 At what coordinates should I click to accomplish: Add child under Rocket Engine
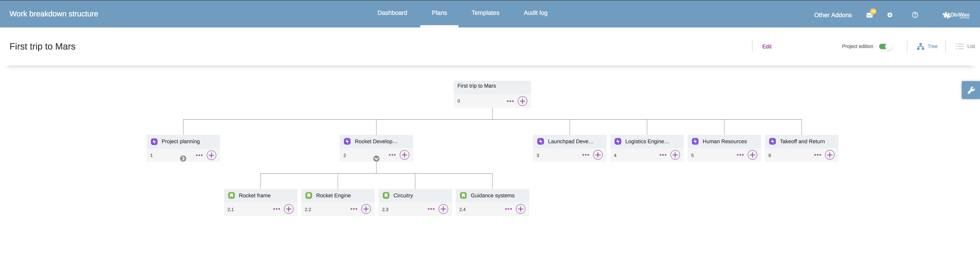pos(366,209)
